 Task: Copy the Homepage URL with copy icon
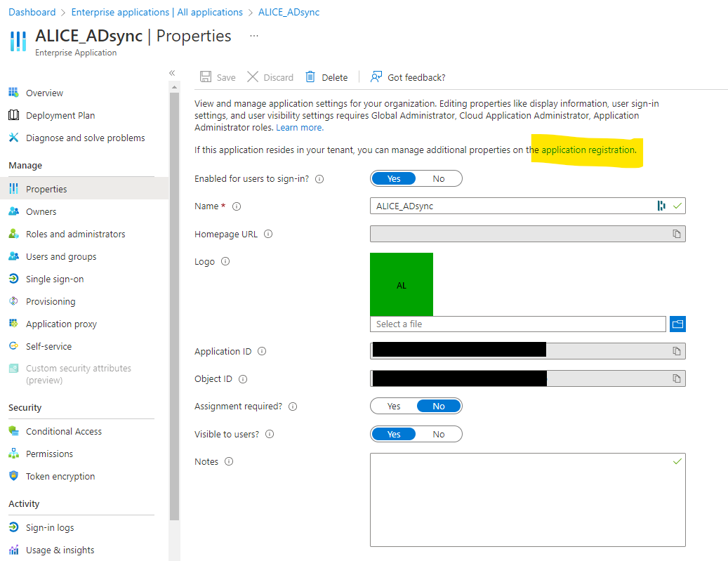pos(677,234)
